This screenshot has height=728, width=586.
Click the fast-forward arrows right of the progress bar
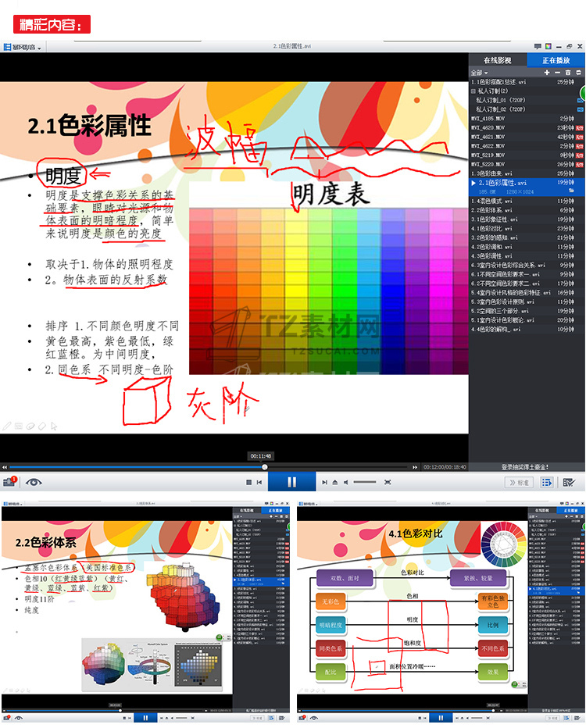(x=415, y=467)
